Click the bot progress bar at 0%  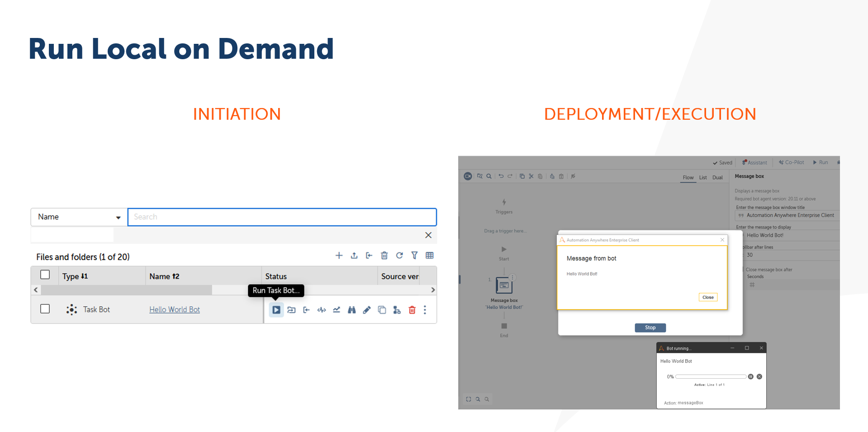pos(711,376)
